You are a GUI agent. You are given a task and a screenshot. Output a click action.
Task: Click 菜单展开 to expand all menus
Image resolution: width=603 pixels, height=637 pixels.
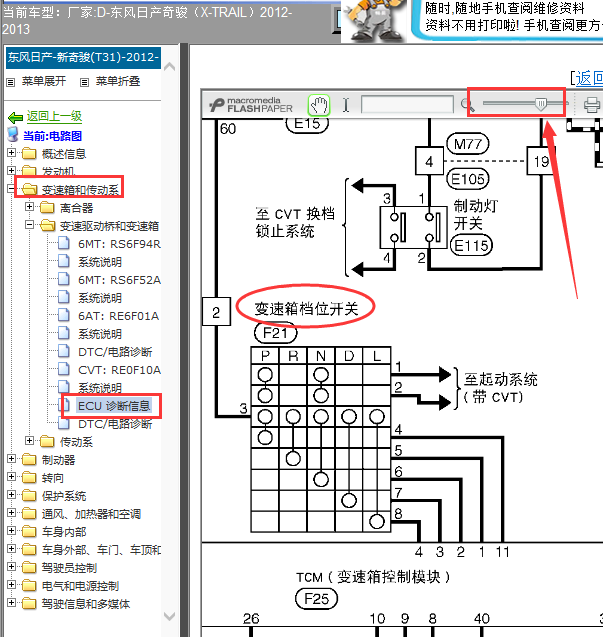click(x=44, y=81)
